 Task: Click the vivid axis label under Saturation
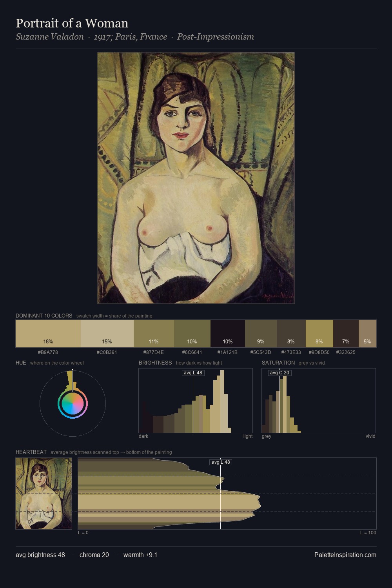[370, 436]
